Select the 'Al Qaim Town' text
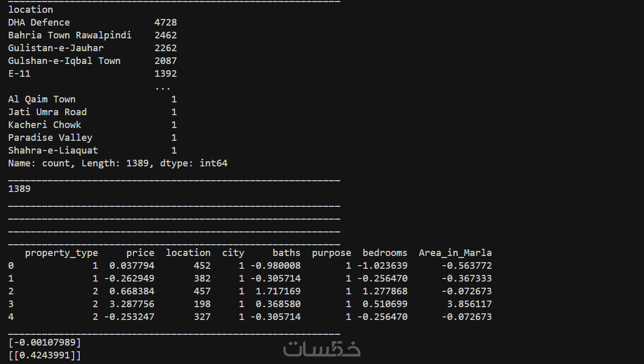 click(42, 99)
